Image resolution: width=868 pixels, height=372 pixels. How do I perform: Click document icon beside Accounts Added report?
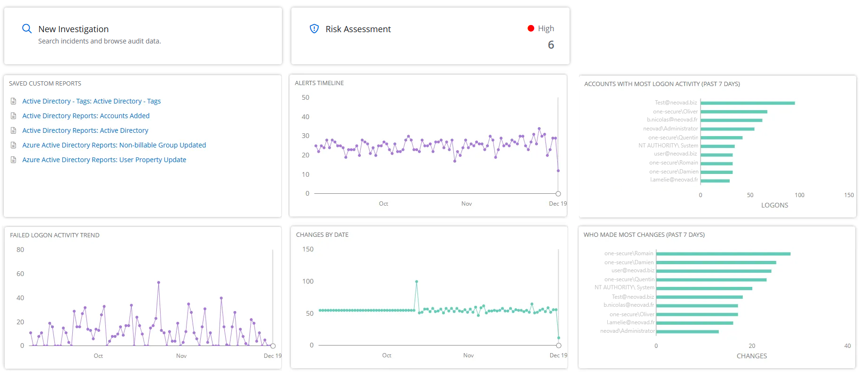click(14, 116)
